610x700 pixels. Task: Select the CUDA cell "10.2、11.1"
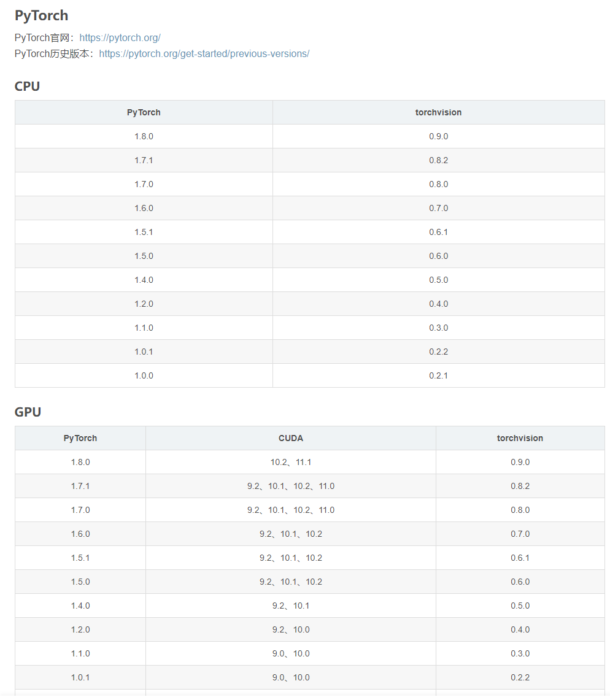pos(291,462)
